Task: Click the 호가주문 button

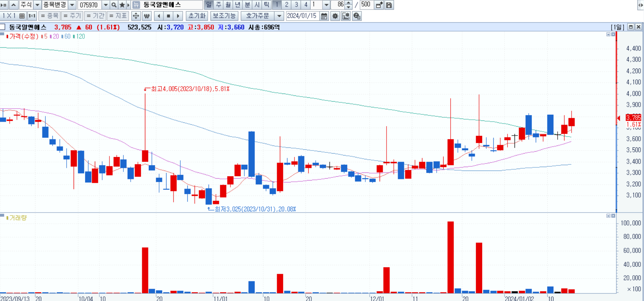Action: coord(258,16)
